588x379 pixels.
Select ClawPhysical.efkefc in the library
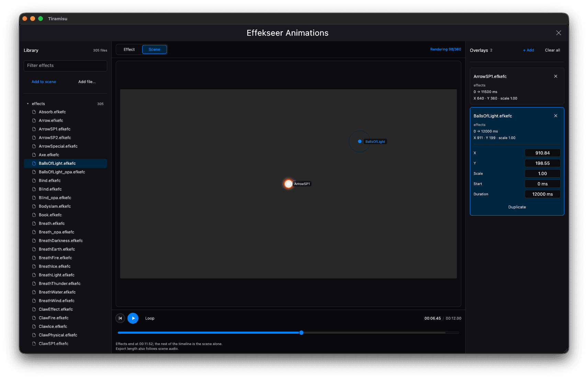(x=65, y=335)
